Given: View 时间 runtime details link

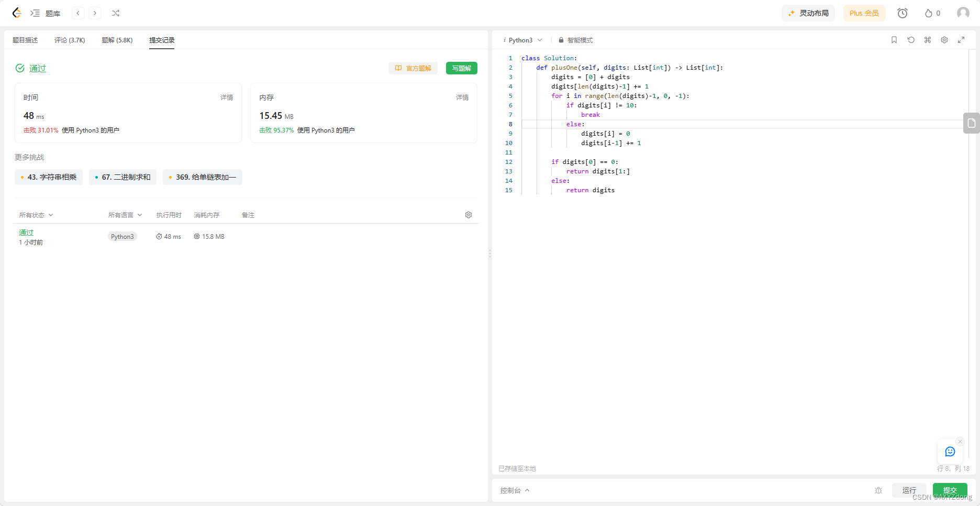Looking at the screenshot, I should point(227,97).
